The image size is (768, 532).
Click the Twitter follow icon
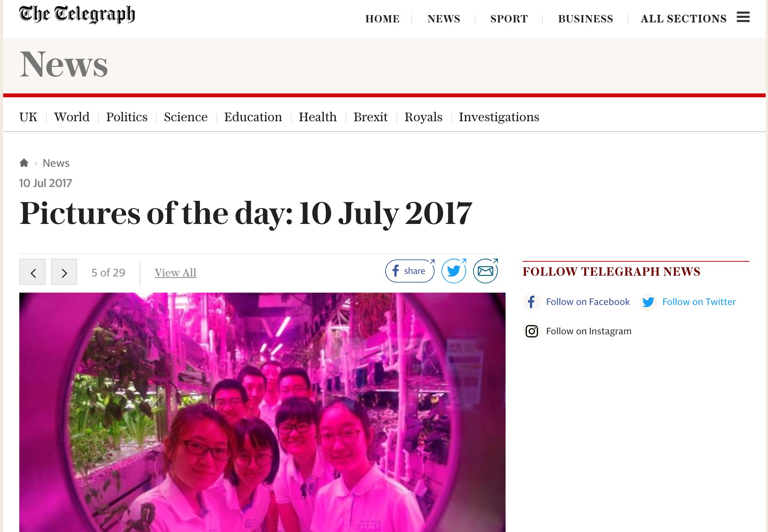(x=648, y=302)
